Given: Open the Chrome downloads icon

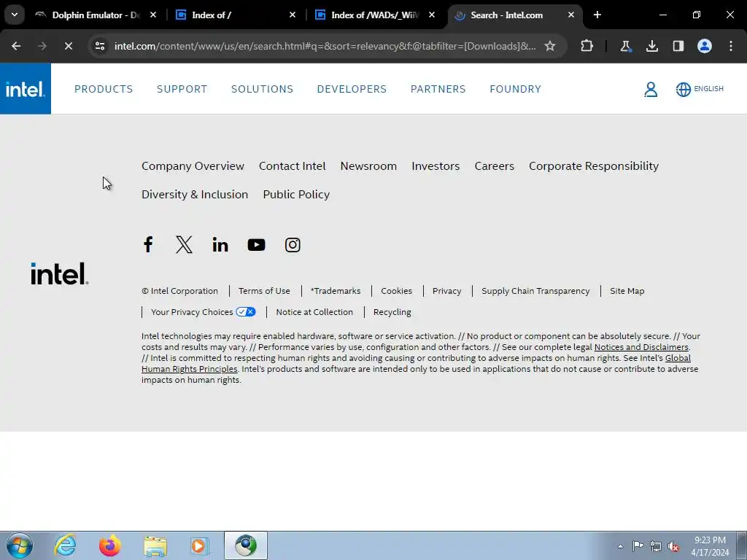Looking at the screenshot, I should pos(651,46).
